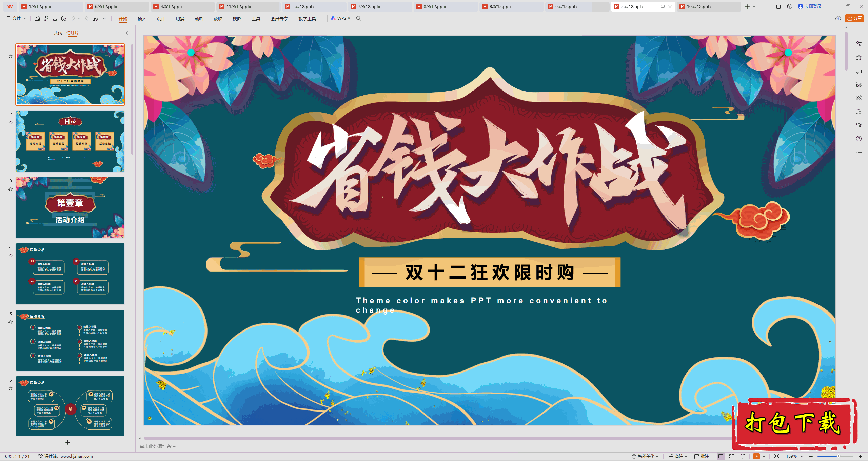The width and height of the screenshot is (868, 461).
Task: Click the 立即登录 login link
Action: [809, 6]
